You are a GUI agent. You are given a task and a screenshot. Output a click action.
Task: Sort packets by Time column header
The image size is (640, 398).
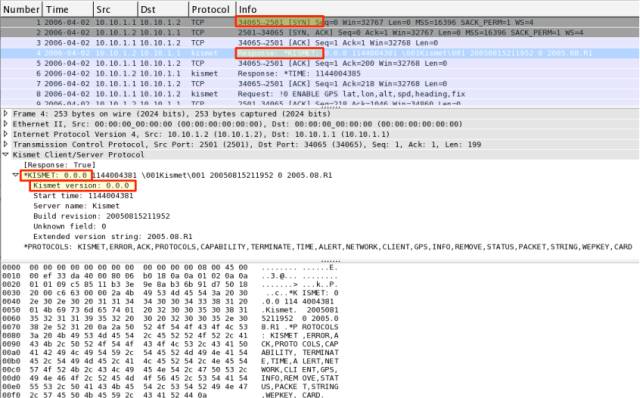(67, 9)
